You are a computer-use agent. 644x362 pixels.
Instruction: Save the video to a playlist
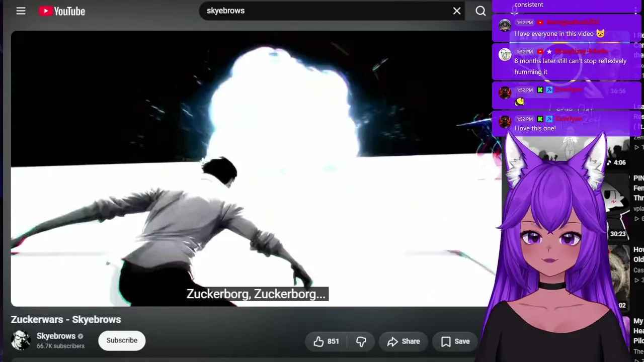[455, 341]
